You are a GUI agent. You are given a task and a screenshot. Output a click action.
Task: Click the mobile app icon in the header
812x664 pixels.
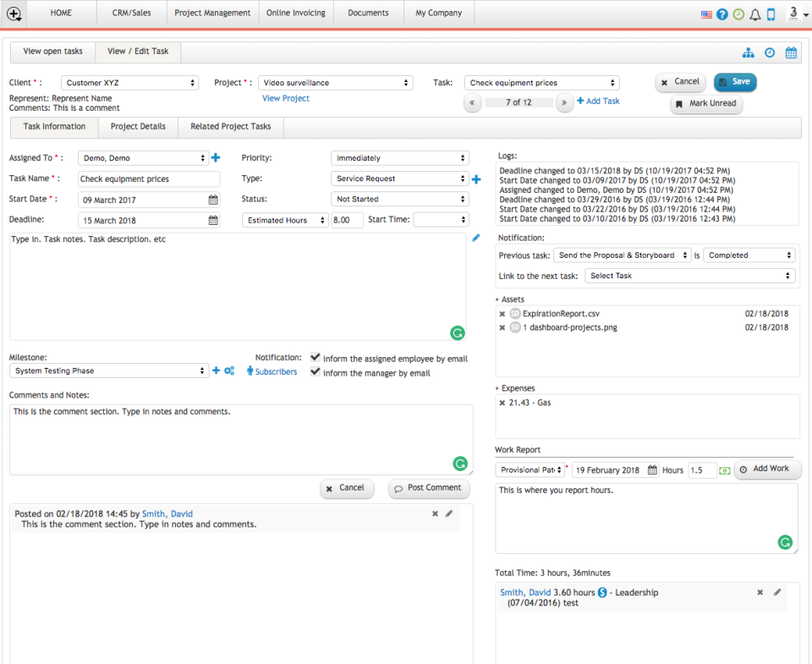click(771, 14)
